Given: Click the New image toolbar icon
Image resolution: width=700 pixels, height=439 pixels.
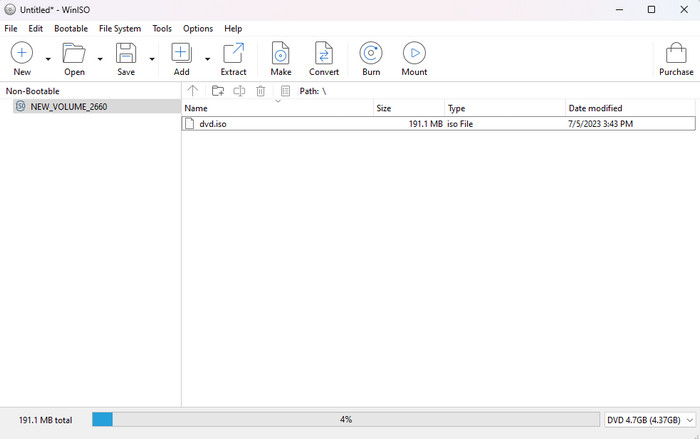Looking at the screenshot, I should click(x=22, y=53).
